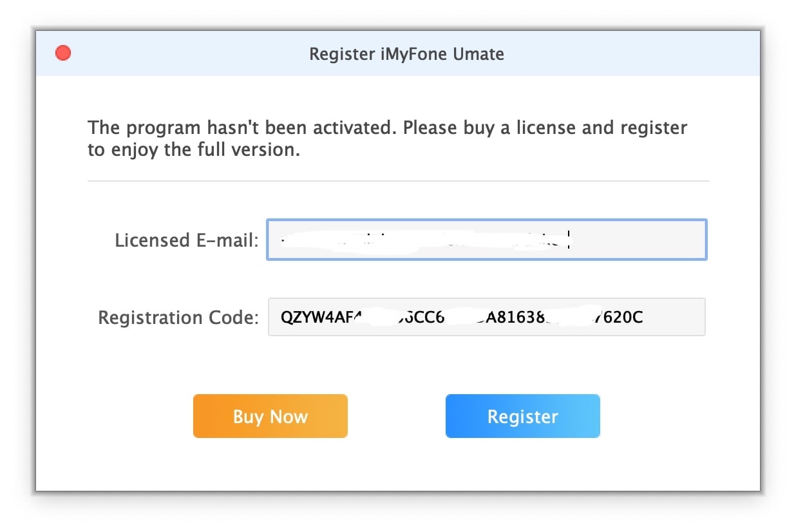Image resolution: width=796 pixels, height=532 pixels.
Task: Click the "7620C" end of the registration code
Action: coord(619,317)
